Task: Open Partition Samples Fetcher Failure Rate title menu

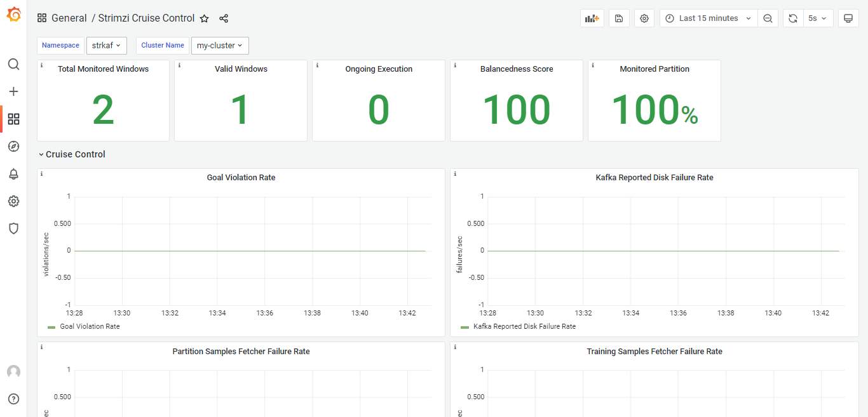Action: click(x=241, y=352)
